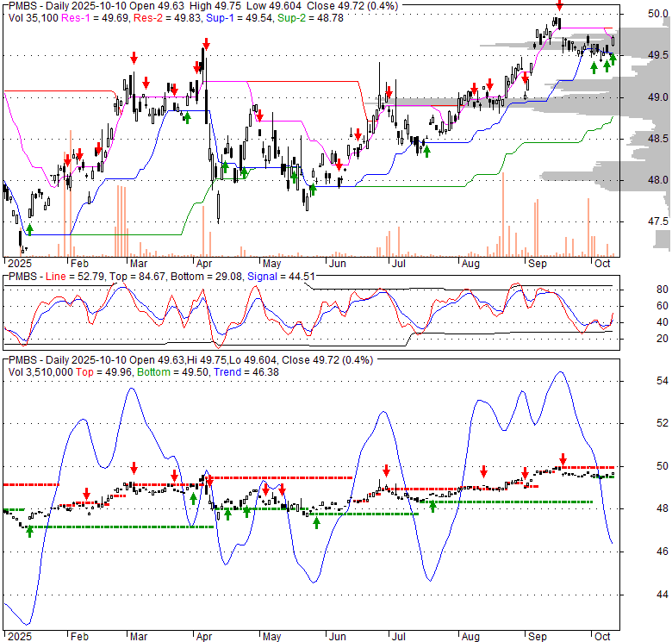Click the 50.0 price label on top chart axis

(658, 14)
